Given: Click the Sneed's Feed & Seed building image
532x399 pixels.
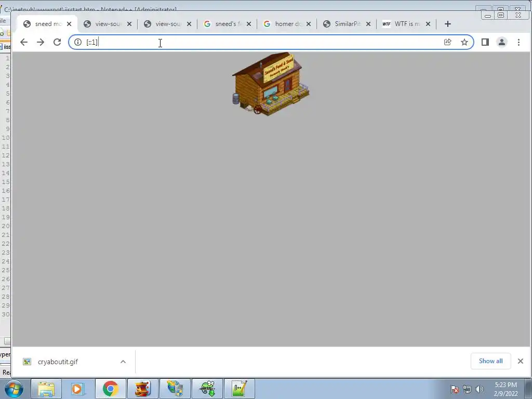Looking at the screenshot, I should click(270, 84).
